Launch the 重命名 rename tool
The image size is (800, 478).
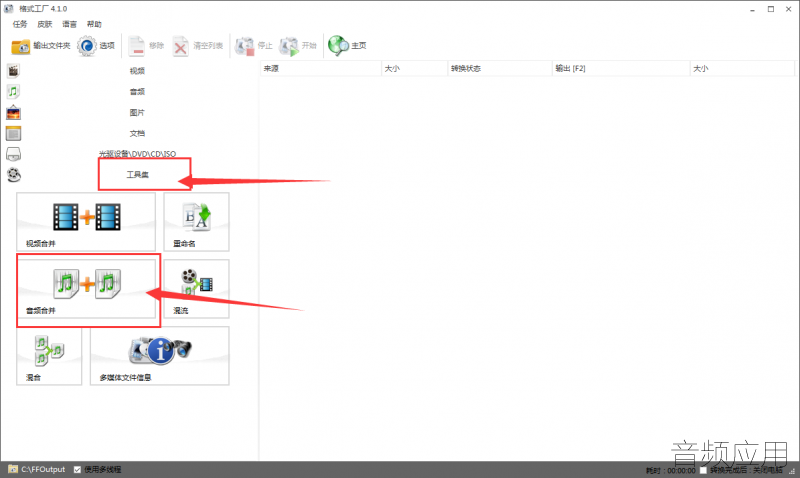pyautogui.click(x=196, y=222)
